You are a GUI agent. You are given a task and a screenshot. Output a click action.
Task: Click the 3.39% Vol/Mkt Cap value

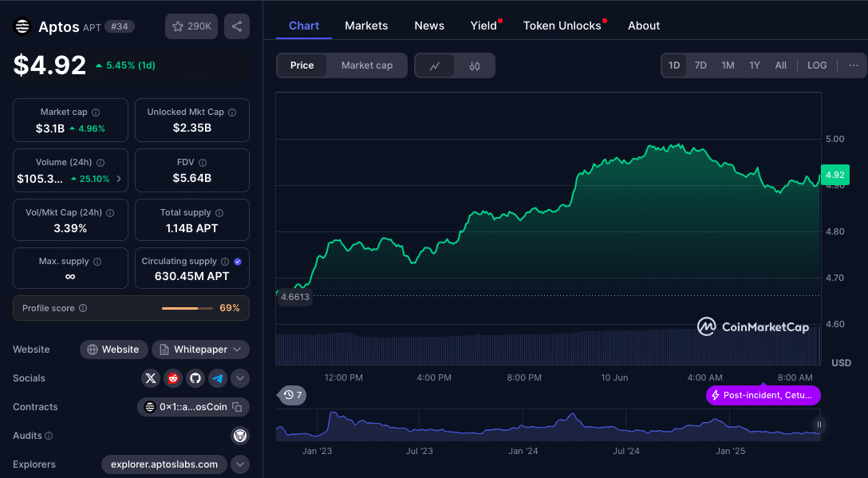click(70, 228)
